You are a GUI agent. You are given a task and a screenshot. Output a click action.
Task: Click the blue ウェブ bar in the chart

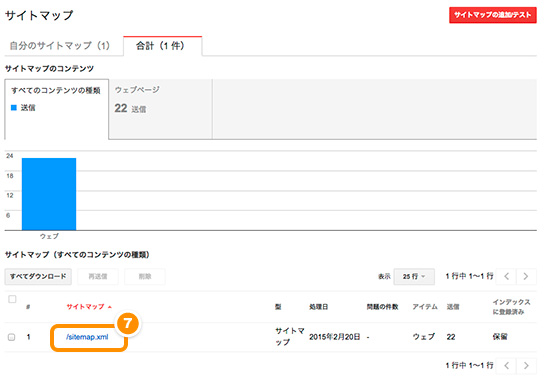point(49,194)
